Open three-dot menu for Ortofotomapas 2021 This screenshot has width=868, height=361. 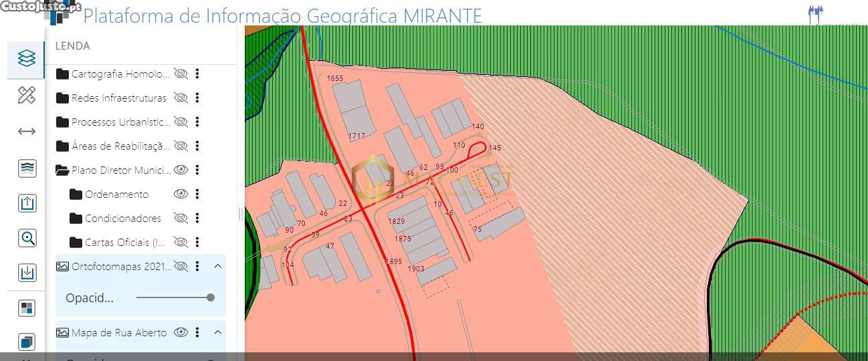point(197,266)
